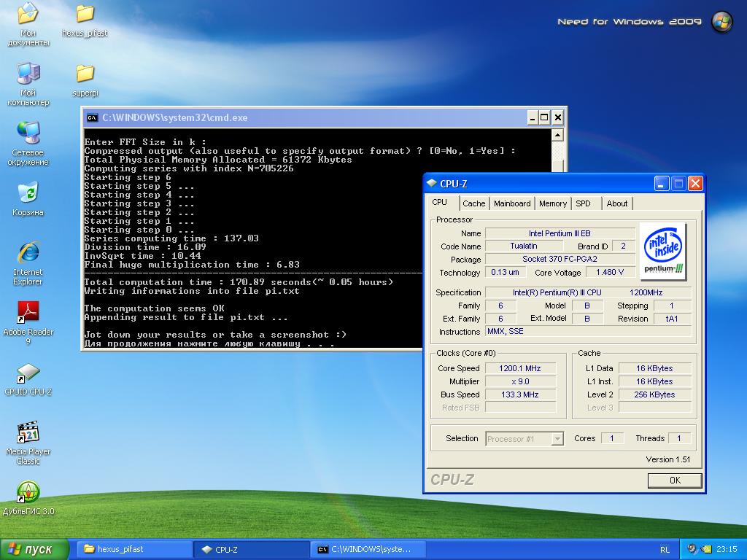Switch to the Cache tab in CPU-Z

[473, 203]
